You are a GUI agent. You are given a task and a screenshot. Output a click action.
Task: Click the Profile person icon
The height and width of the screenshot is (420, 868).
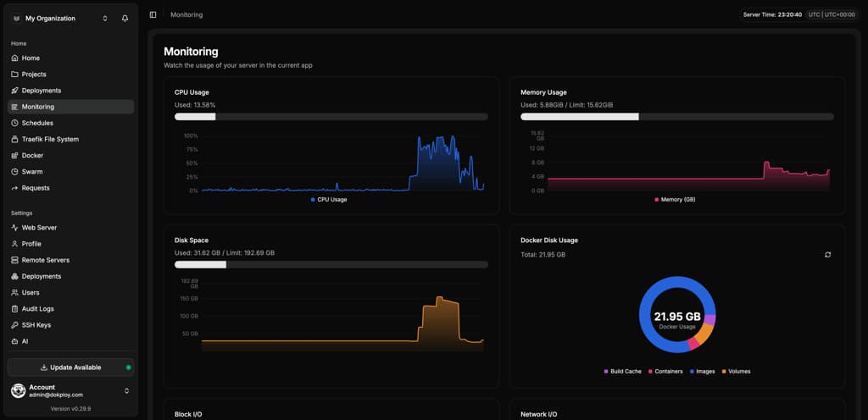pos(14,244)
